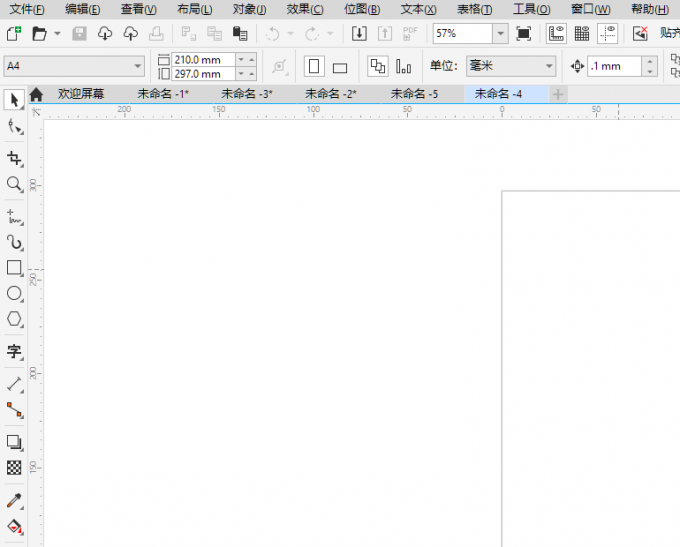Viewport: 680px width, 547px height.
Task: Select the Interactive Fill bucket tool
Action: coord(15,526)
